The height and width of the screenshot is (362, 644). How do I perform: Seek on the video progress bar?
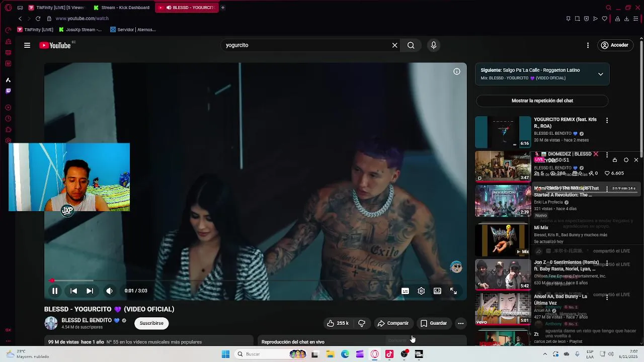(255, 281)
